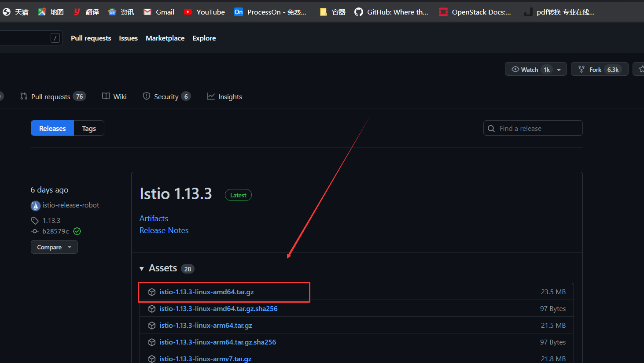Open the 地图 maps bookmark
The image size is (644, 363).
pyautogui.click(x=51, y=12)
